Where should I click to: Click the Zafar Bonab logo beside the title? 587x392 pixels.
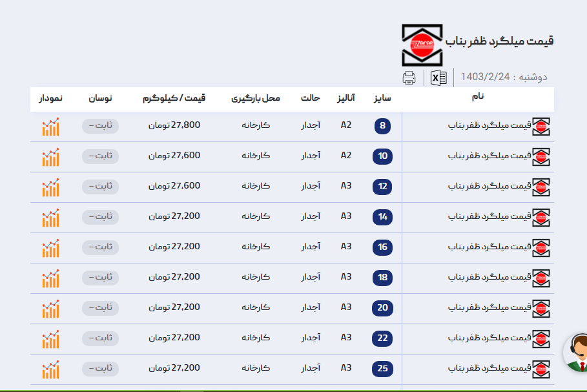tap(422, 45)
